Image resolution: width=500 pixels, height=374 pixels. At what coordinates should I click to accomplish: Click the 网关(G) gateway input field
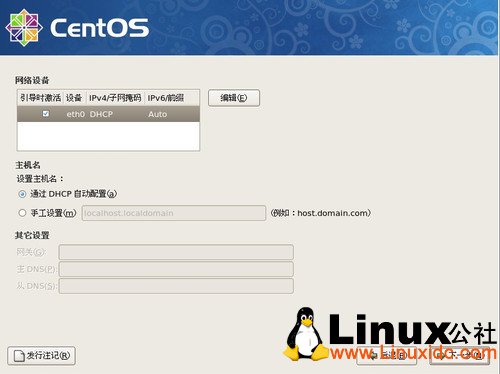(176, 252)
